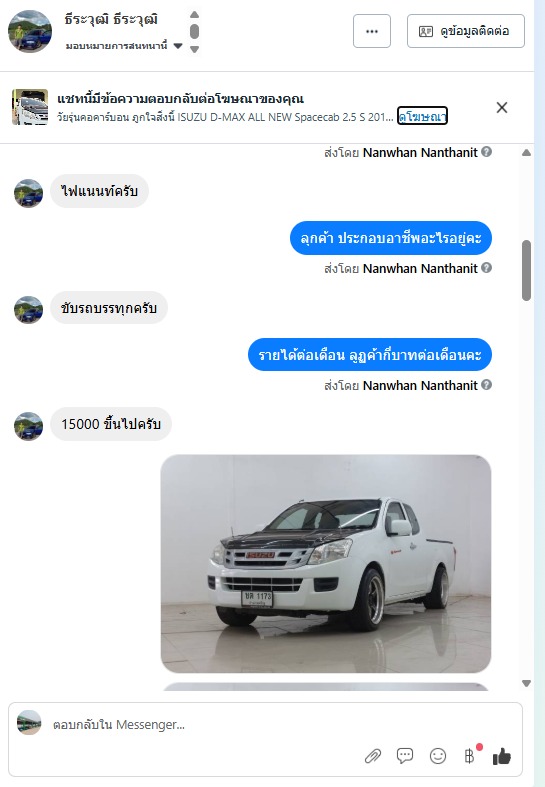Click the Baht payment icon
This screenshot has height=787, width=545.
tap(470, 756)
